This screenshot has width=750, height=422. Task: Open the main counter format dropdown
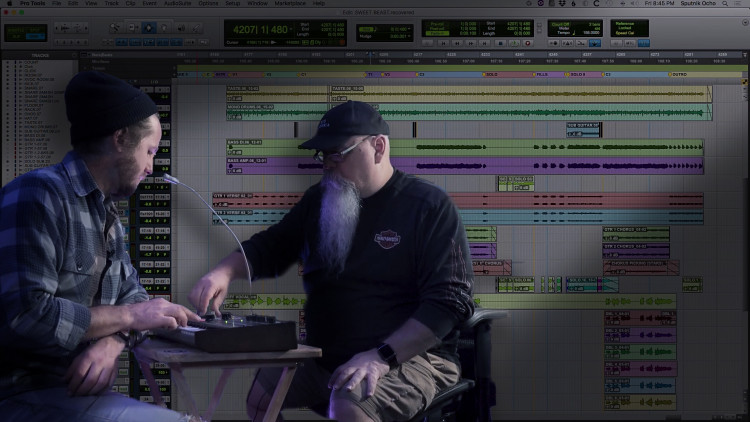pyautogui.click(x=291, y=30)
